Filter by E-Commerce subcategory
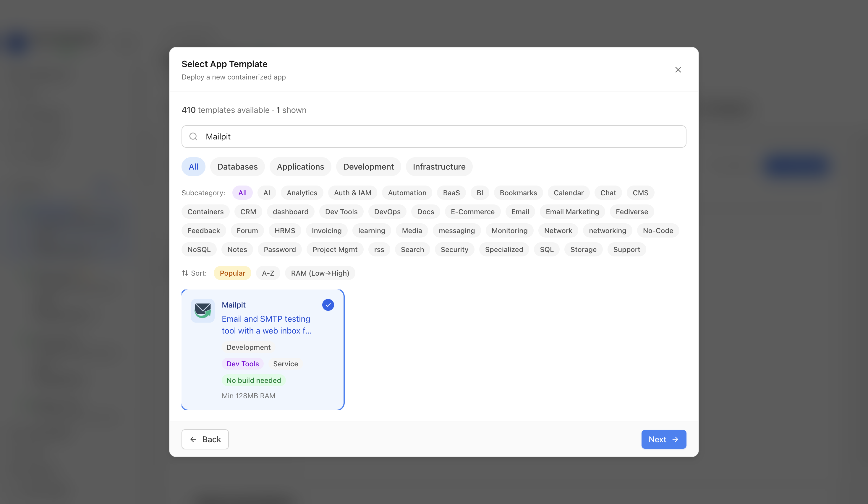The image size is (868, 504). (x=472, y=212)
